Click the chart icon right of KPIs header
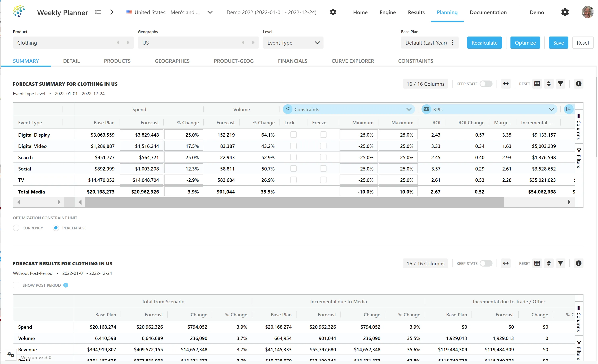 (x=569, y=109)
